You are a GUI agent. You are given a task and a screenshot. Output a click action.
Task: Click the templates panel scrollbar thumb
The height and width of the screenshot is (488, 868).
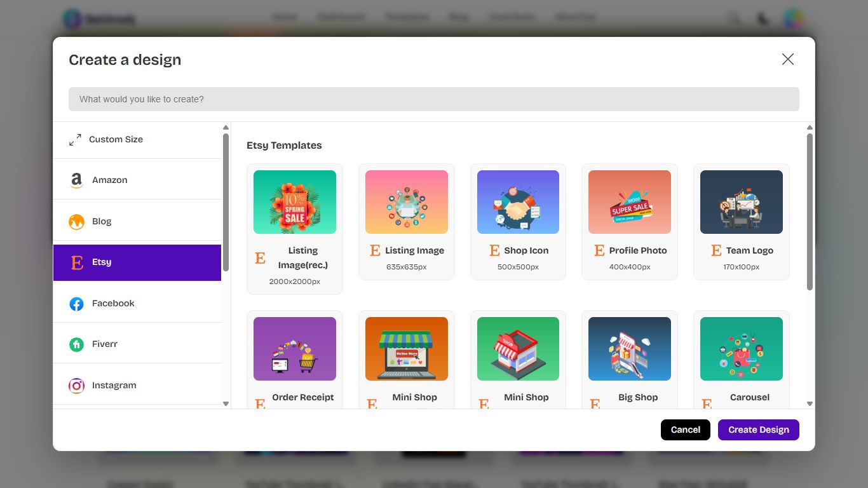pos(810,212)
